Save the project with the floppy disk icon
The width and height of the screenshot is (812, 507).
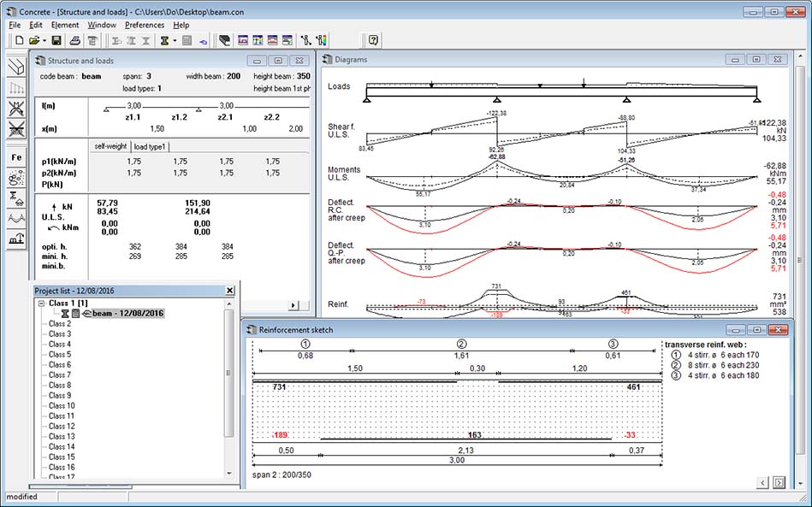[56, 40]
